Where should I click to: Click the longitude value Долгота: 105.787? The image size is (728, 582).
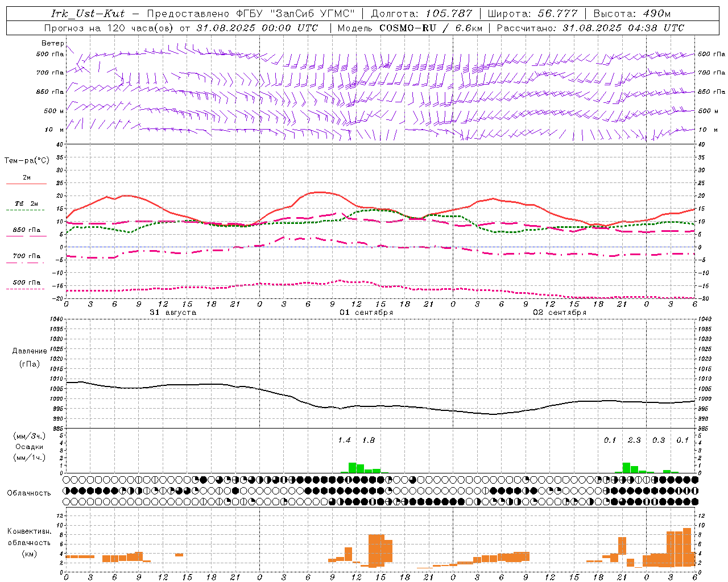tap(421, 14)
